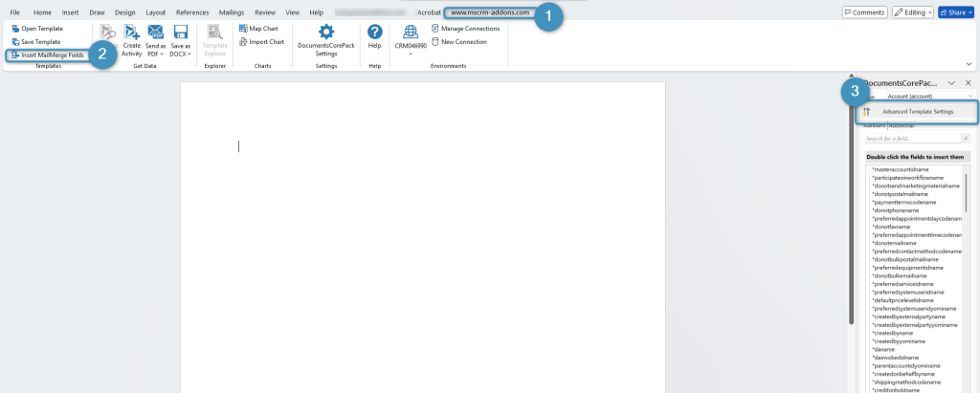
Task: Click inside the blank document page
Action: (x=423, y=237)
